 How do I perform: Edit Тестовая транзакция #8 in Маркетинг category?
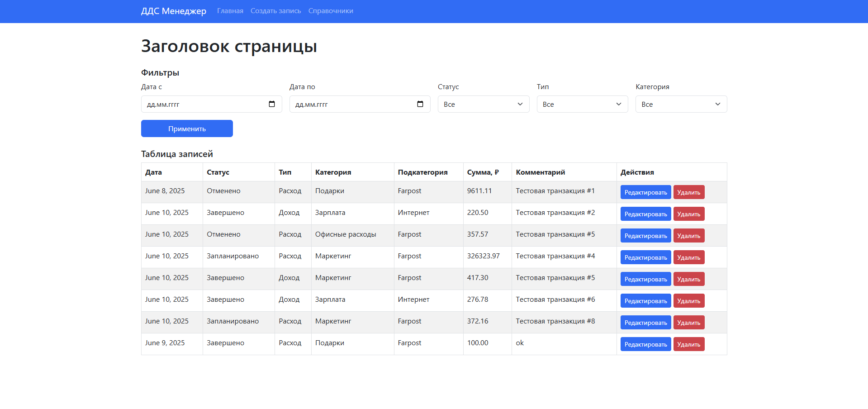tap(645, 322)
